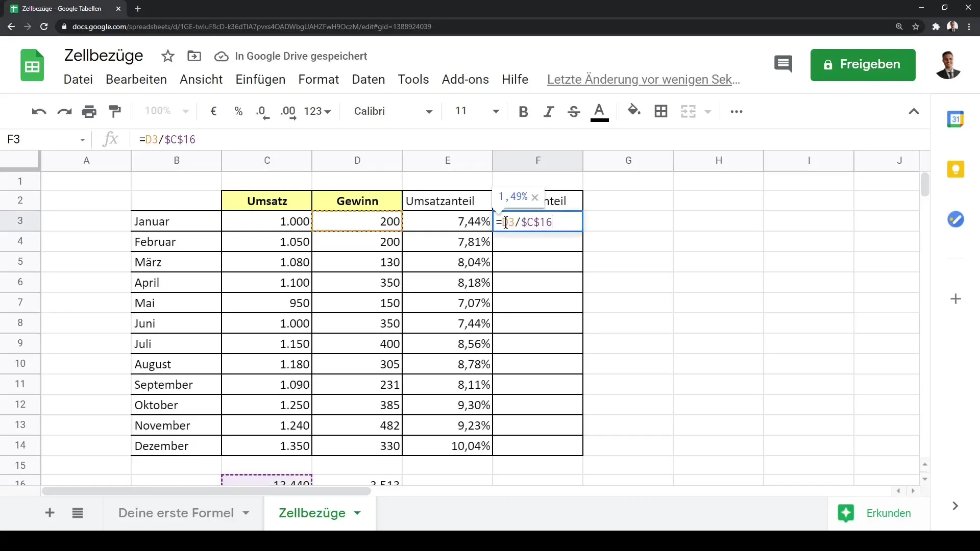This screenshot has height=551, width=980.
Task: Click the horizontal scrollbar
Action: click(x=206, y=491)
